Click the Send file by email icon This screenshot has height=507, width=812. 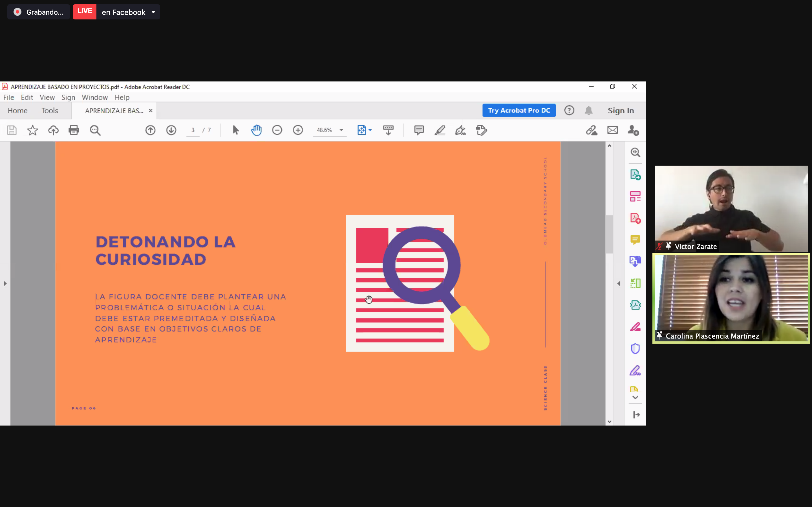click(x=612, y=130)
